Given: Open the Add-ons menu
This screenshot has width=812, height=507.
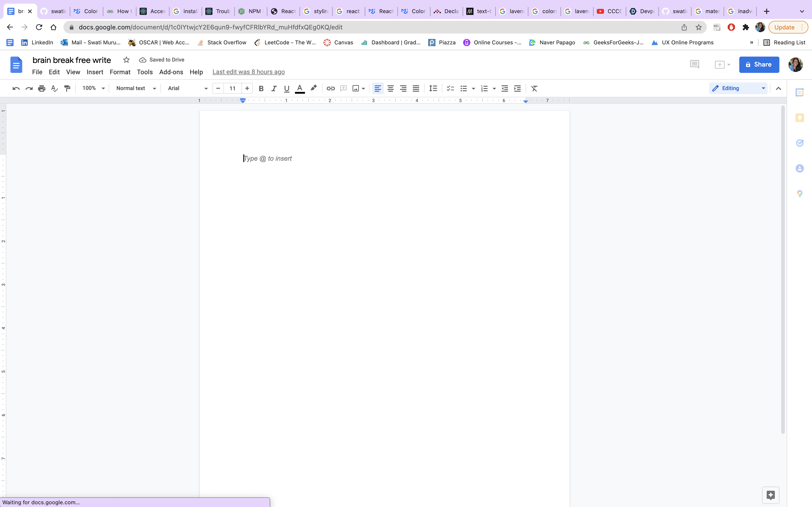Looking at the screenshot, I should [171, 72].
